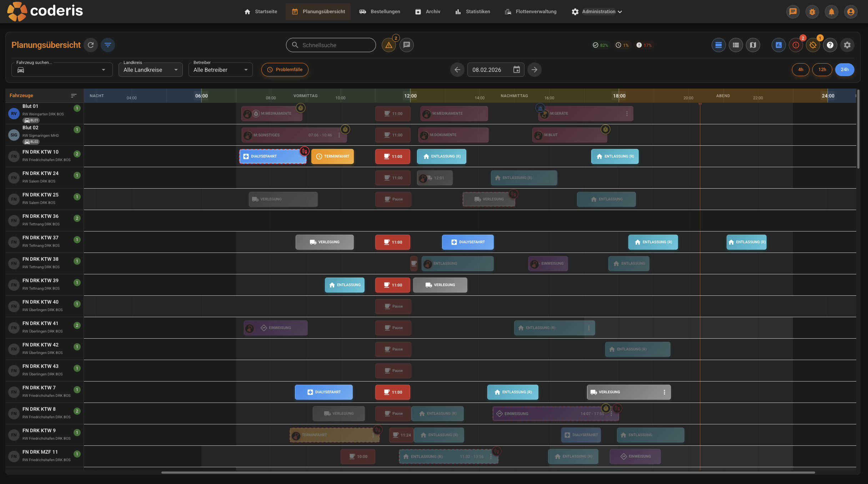This screenshot has width=868, height=484.
Task: Show the Problemfälle list
Action: (285, 69)
